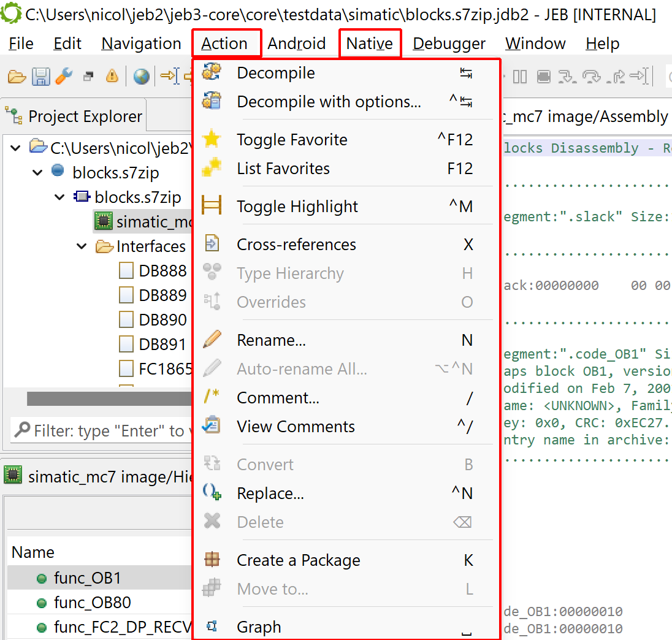Image resolution: width=672 pixels, height=640 pixels.
Task: Choose Replace... from the menu
Action: (x=346, y=493)
